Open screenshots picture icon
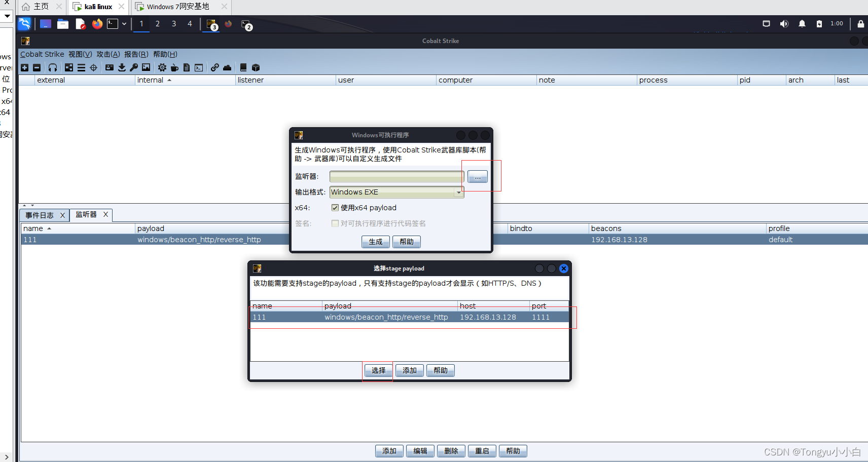The width and height of the screenshot is (868, 462). [146, 67]
